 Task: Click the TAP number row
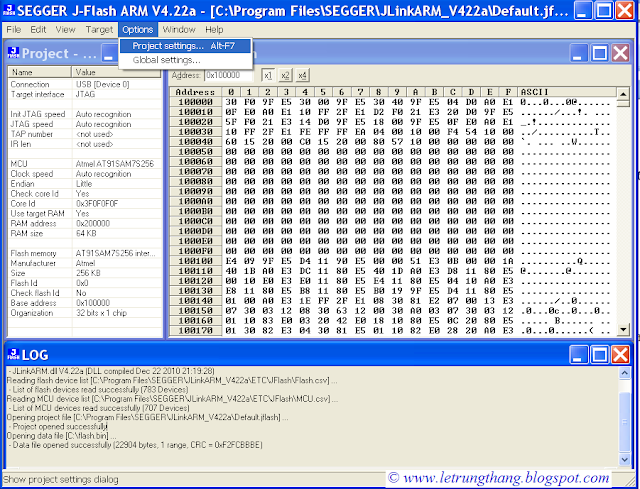point(84,134)
